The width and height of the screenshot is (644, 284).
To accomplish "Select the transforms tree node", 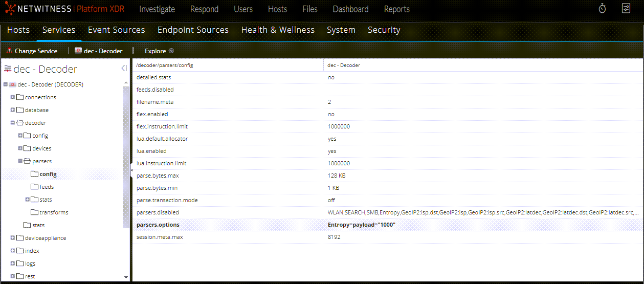I will coord(54,212).
